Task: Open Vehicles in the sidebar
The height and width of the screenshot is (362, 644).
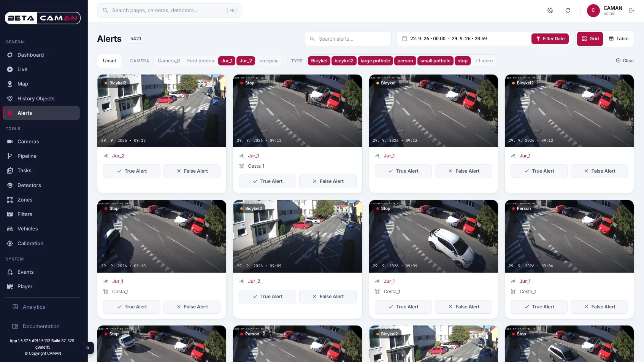Action: (41, 229)
